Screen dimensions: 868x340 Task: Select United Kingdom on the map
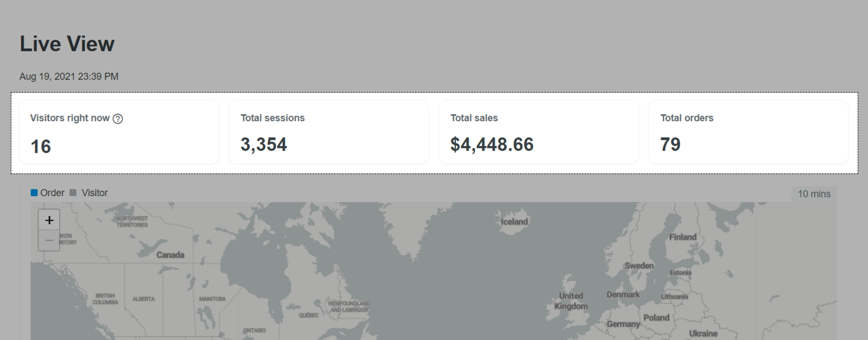tap(571, 301)
